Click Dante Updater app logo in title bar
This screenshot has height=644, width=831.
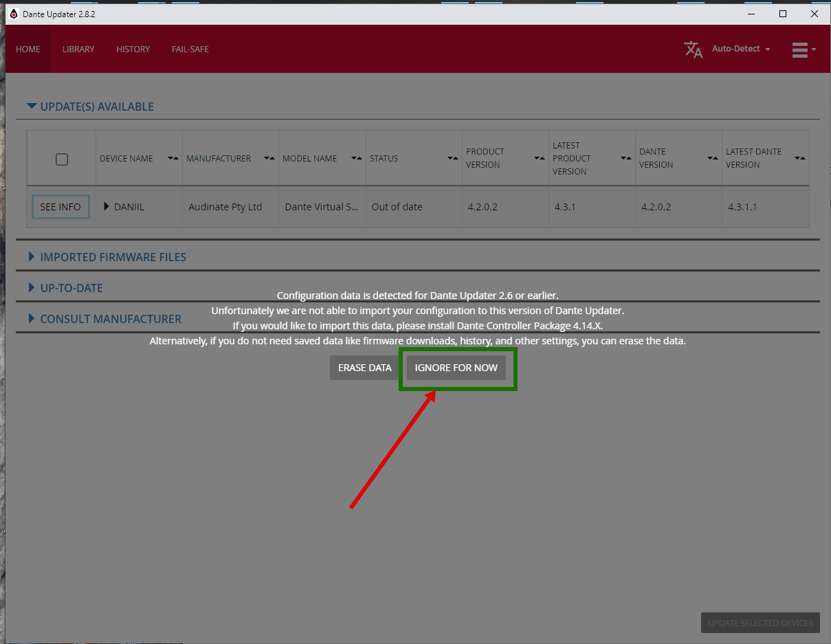[13, 14]
